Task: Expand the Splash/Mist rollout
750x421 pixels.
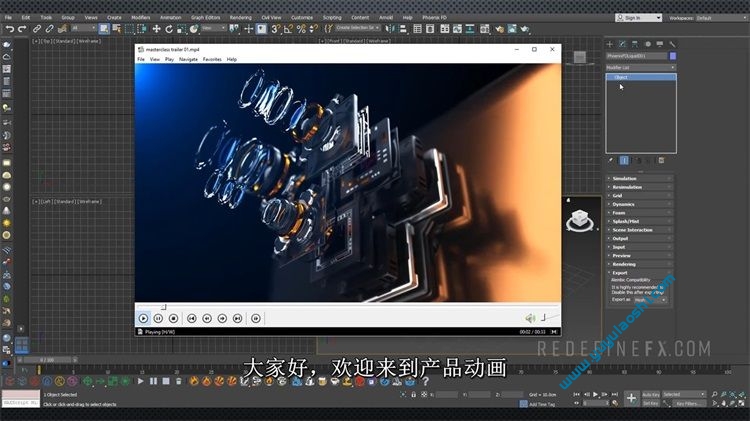Action: 640,222
